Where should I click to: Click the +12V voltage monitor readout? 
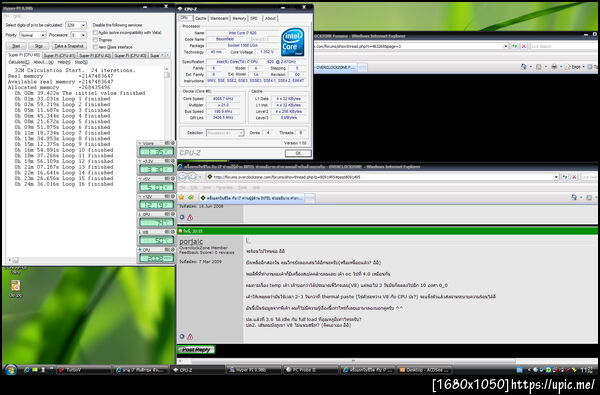(156, 205)
